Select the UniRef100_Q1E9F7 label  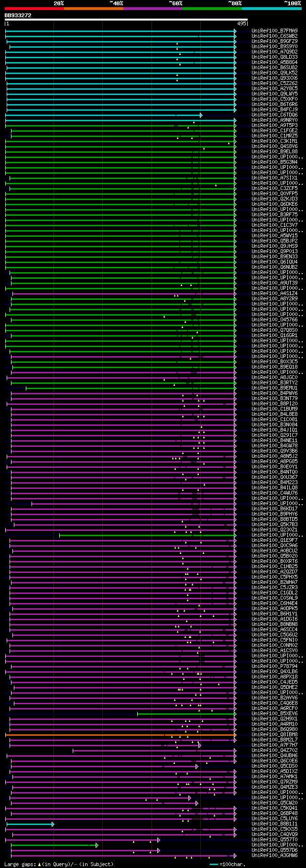[x=274, y=540]
